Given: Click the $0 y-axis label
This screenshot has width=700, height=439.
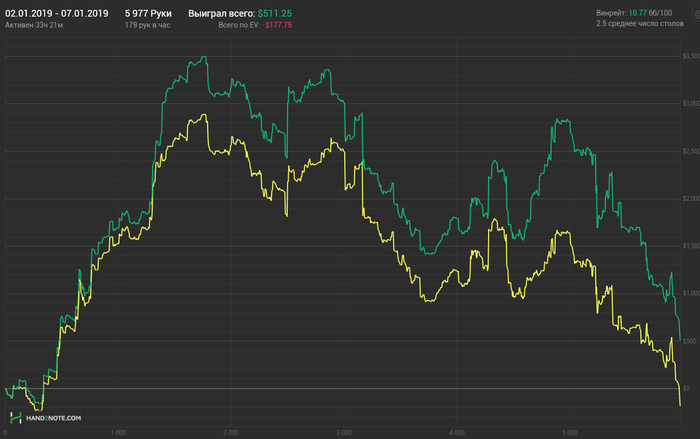Looking at the screenshot, I should [686, 388].
